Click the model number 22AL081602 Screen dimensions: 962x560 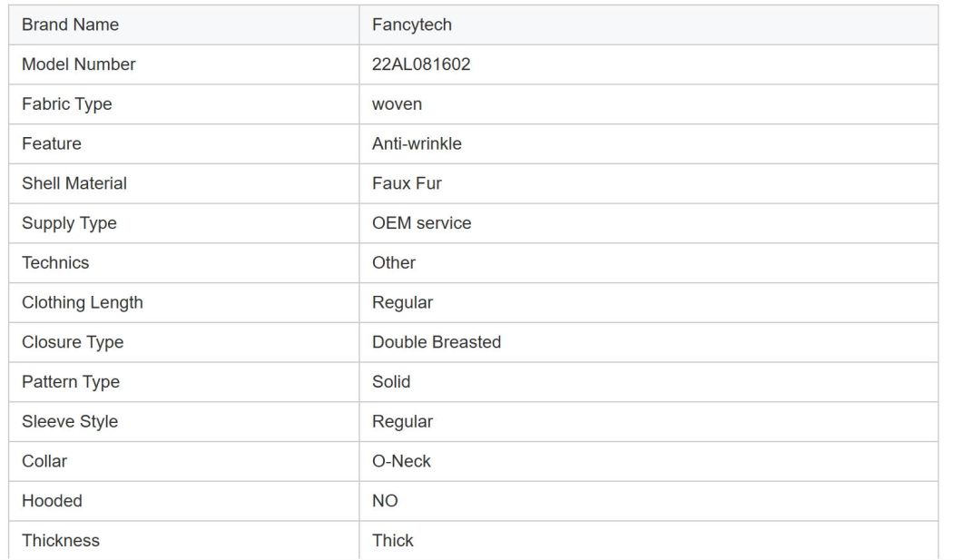pyautogui.click(x=421, y=64)
